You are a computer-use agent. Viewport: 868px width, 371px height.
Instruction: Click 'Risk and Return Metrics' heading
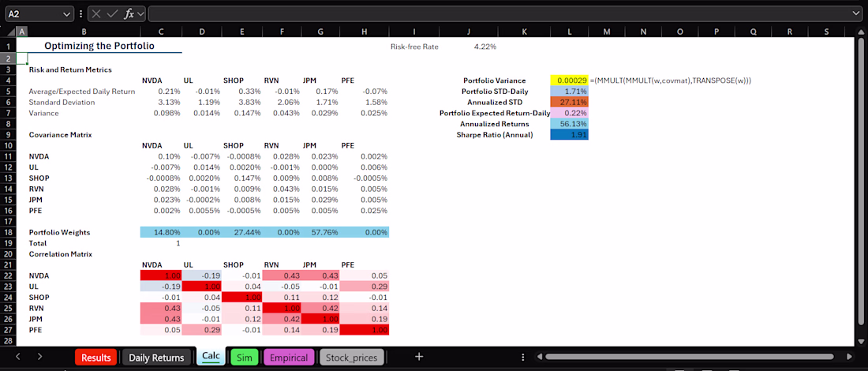coord(70,69)
